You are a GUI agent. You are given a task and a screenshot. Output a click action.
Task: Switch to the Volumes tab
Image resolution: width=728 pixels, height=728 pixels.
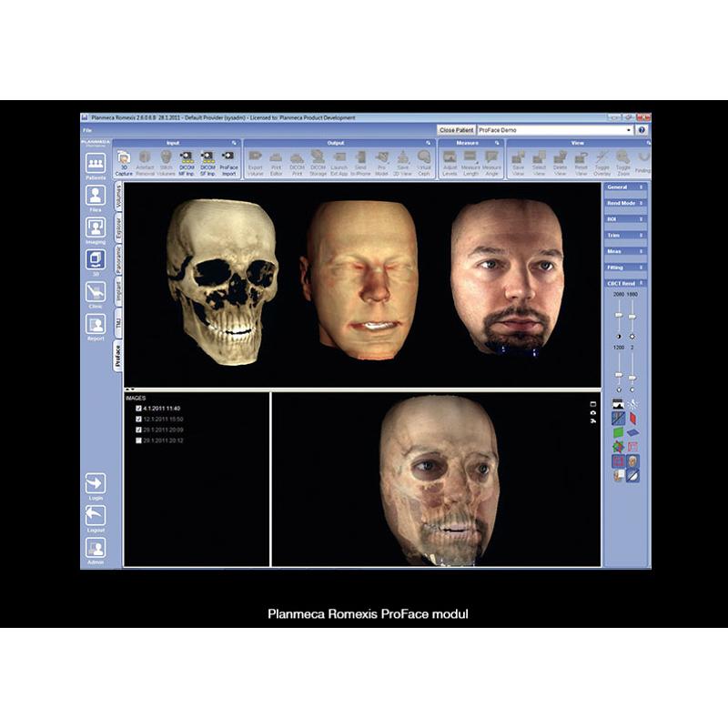coord(118,197)
